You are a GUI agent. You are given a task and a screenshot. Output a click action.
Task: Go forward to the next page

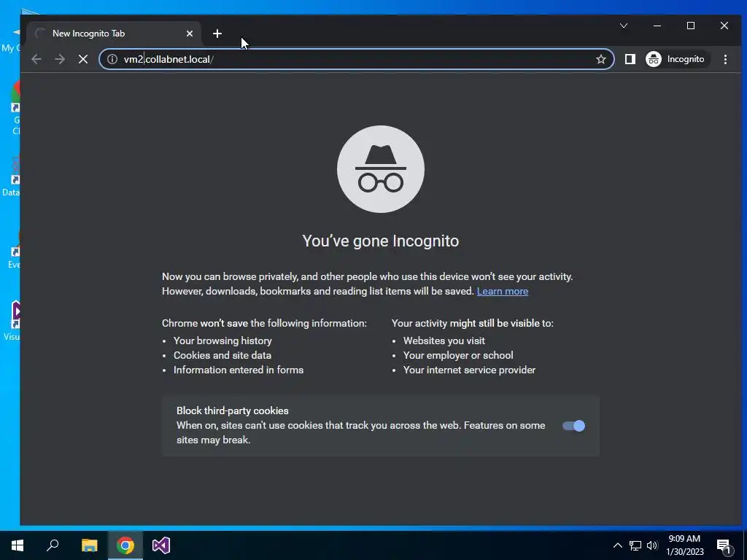(60, 59)
